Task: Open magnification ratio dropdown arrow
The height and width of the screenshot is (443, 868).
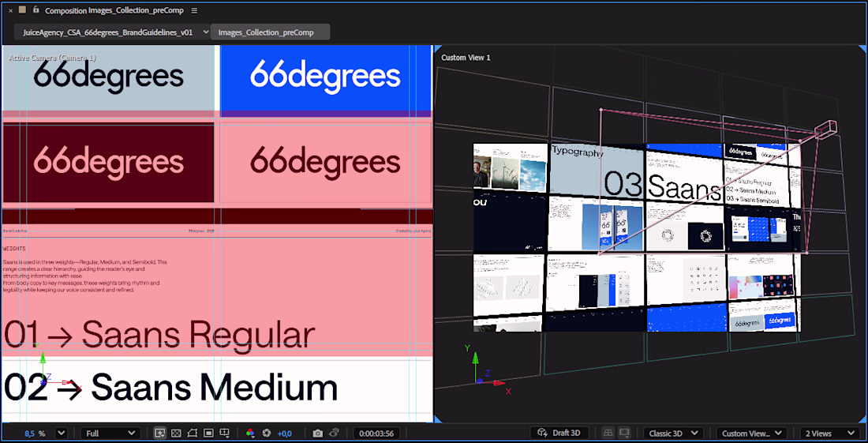Action: pos(61,433)
